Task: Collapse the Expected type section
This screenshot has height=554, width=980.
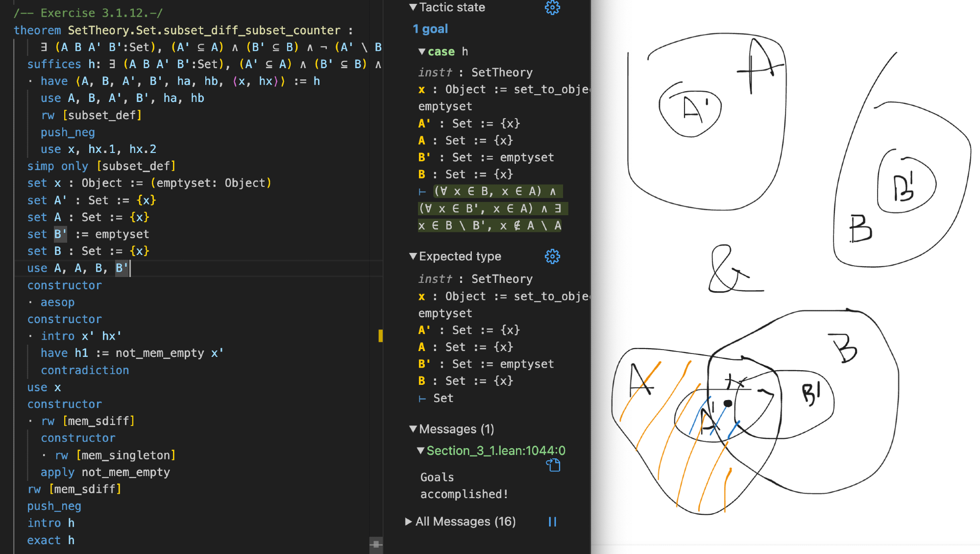Action: [x=413, y=256]
